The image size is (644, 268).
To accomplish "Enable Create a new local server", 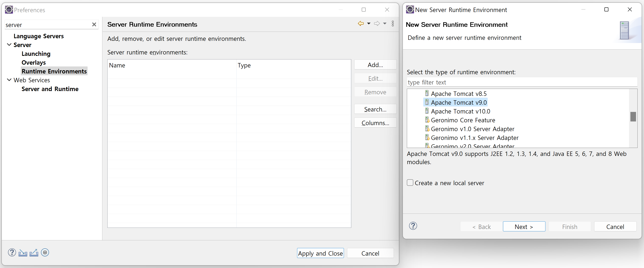I will [410, 183].
